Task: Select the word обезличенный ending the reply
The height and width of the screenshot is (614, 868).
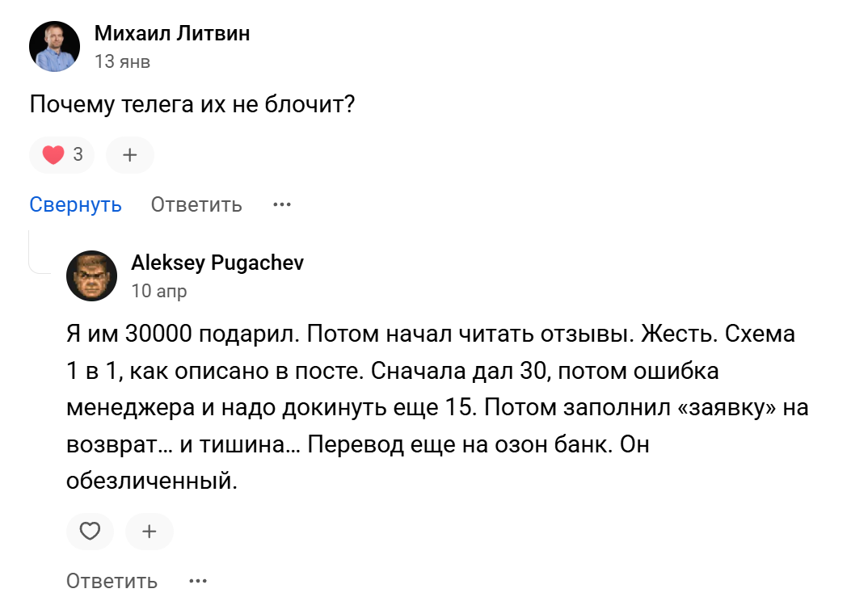Action: click(152, 482)
